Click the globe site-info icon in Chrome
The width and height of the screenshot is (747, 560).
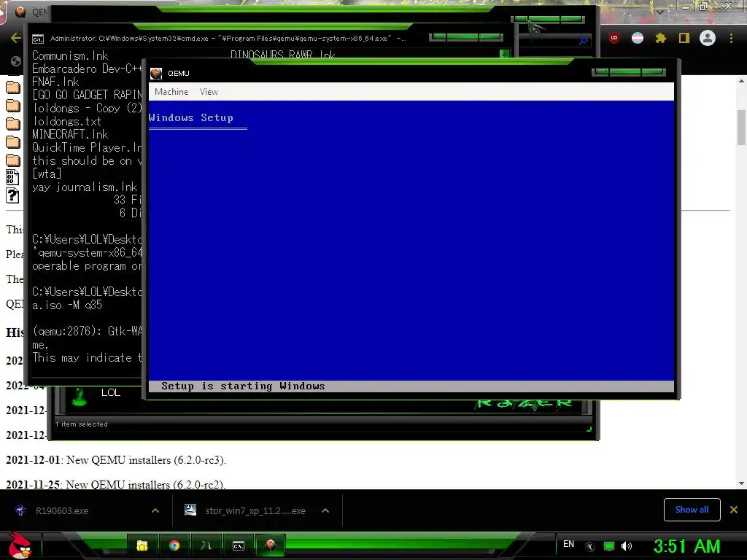tap(16, 61)
